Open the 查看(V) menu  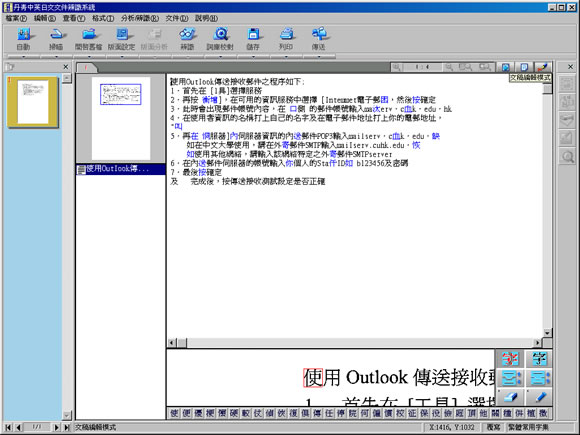[x=74, y=18]
